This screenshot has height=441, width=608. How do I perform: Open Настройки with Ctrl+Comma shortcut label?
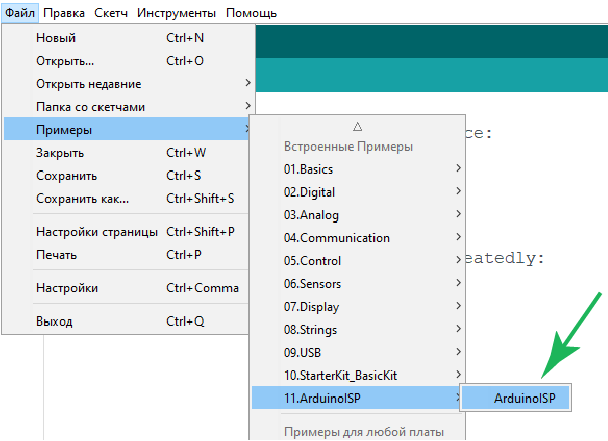click(126, 287)
